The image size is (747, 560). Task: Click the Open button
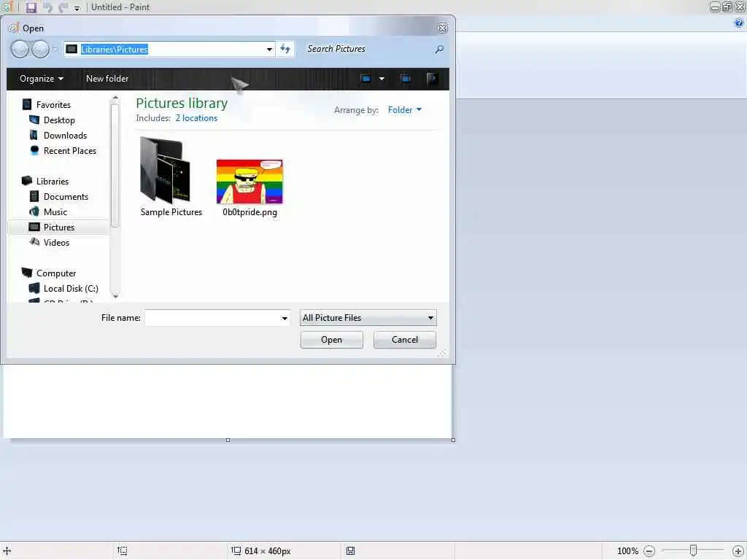tap(332, 340)
